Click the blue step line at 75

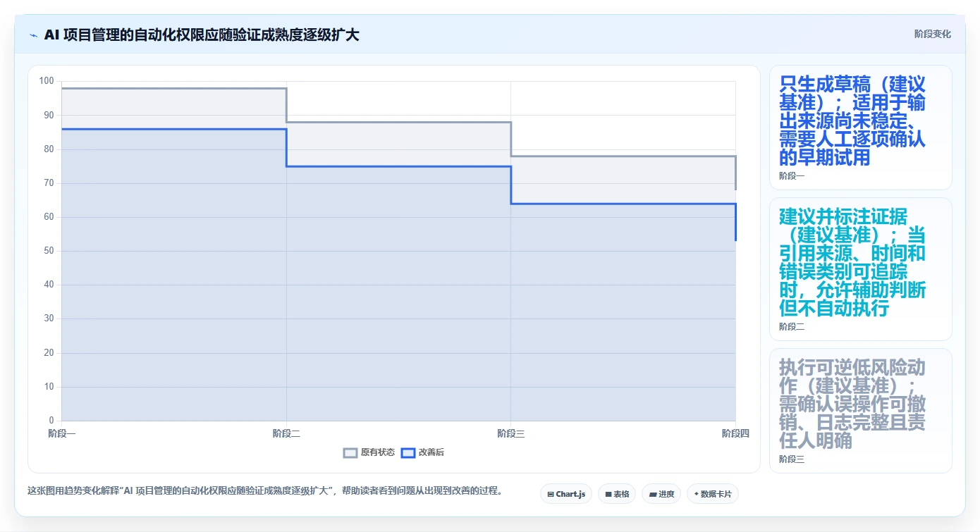pyautogui.click(x=398, y=166)
